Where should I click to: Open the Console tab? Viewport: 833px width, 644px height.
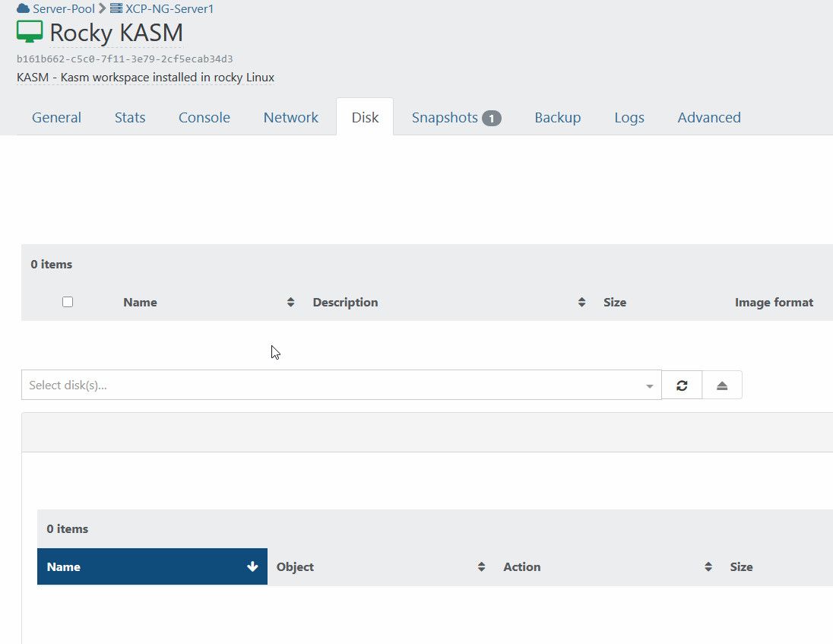tap(204, 118)
